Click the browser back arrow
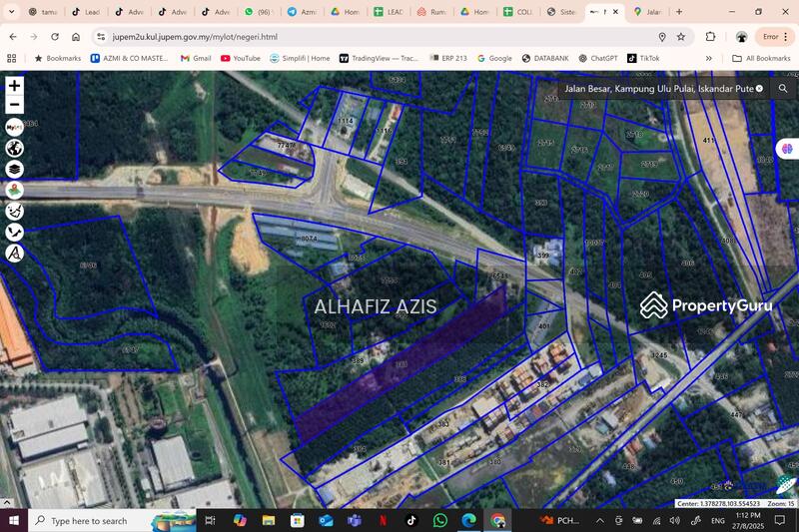This screenshot has height=532, width=799. click(13, 37)
